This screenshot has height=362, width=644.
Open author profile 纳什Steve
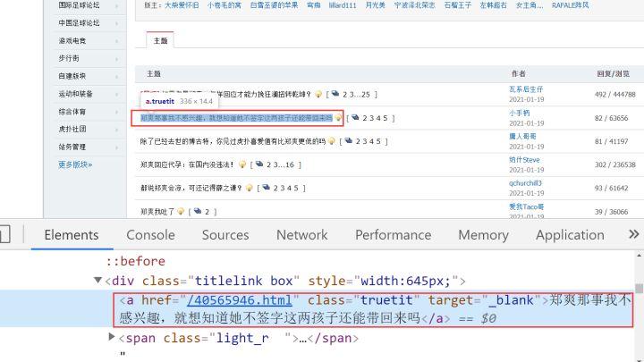click(x=524, y=160)
